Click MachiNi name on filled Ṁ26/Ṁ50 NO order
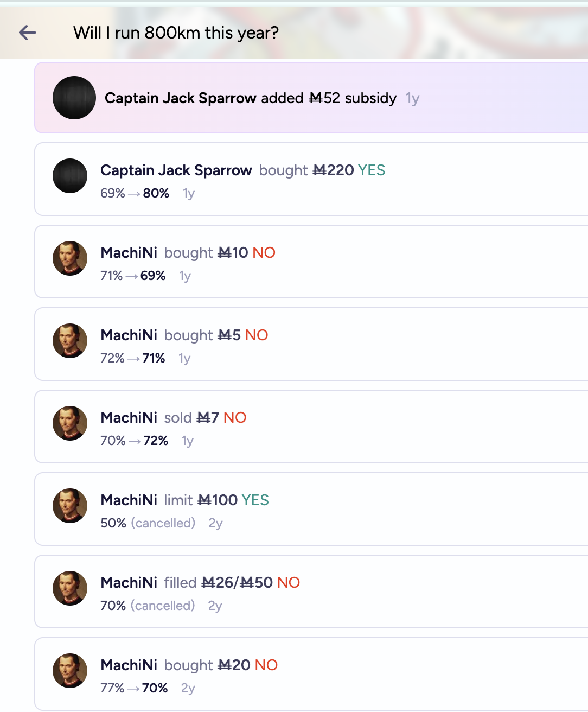Image resolution: width=588 pixels, height=712 pixels. coord(129,583)
